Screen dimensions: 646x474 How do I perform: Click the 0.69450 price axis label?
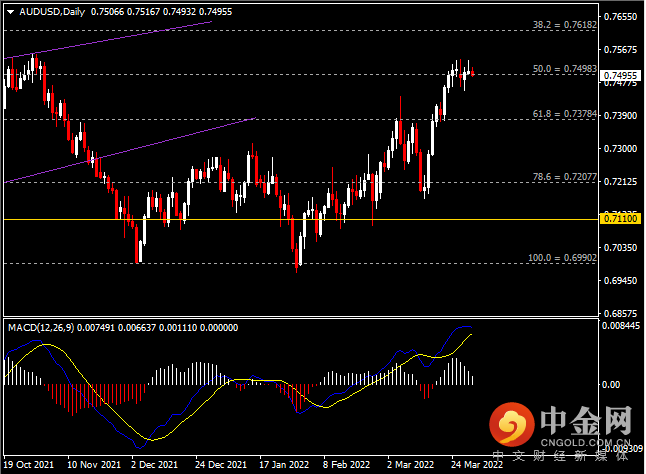coord(620,280)
